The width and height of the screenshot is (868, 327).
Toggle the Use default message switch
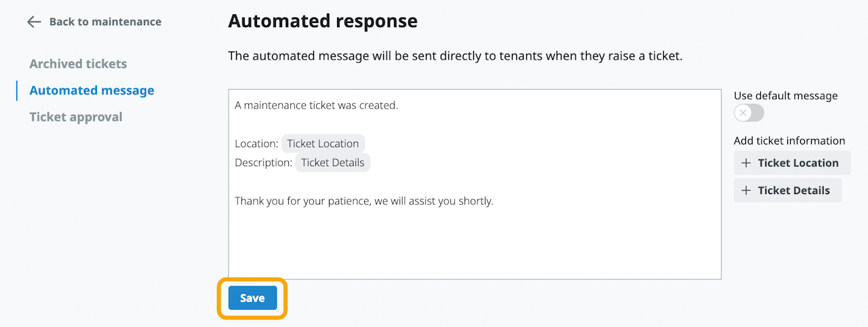pyautogui.click(x=749, y=113)
